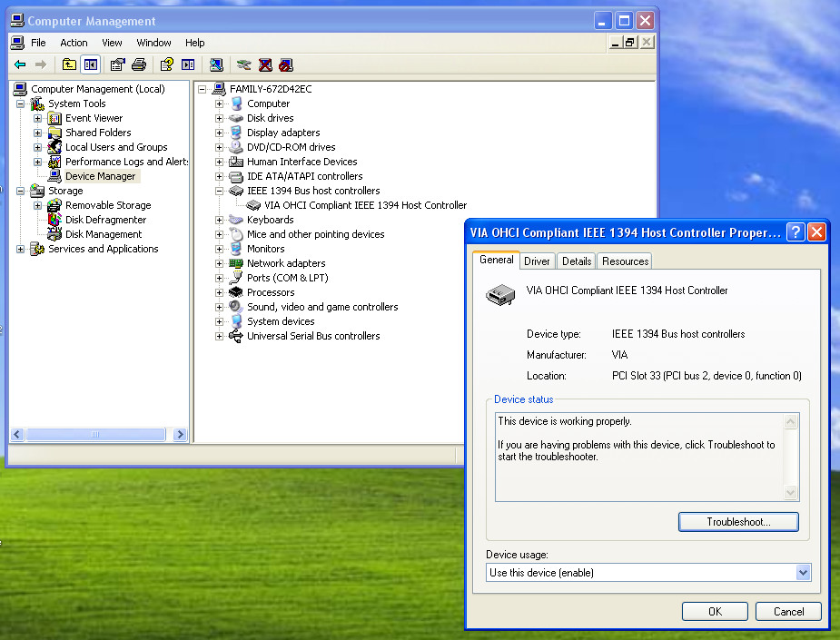The width and height of the screenshot is (840, 640).
Task: Click OK in the properties dialog
Action: [715, 612]
